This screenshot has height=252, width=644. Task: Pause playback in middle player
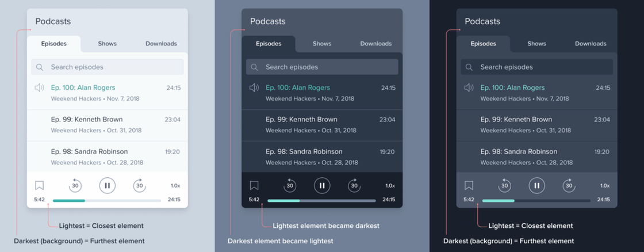322,185
